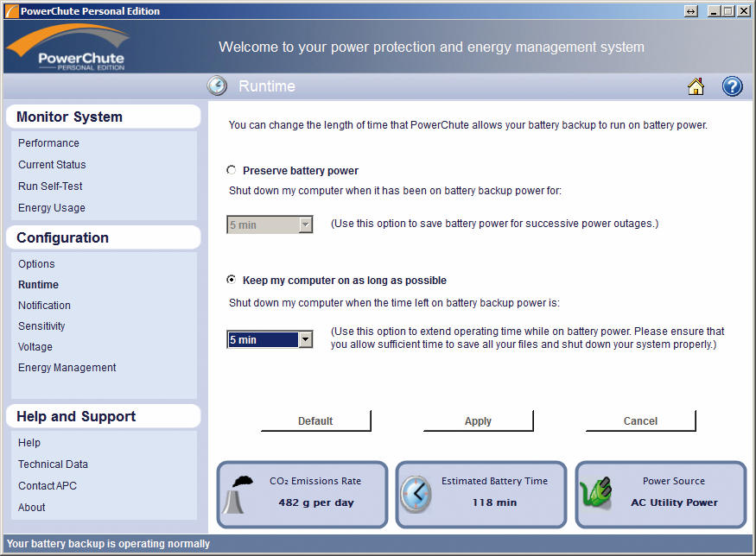Image resolution: width=756 pixels, height=556 pixels.
Task: Click the CO2 emissions smokestack icon
Action: (x=238, y=495)
